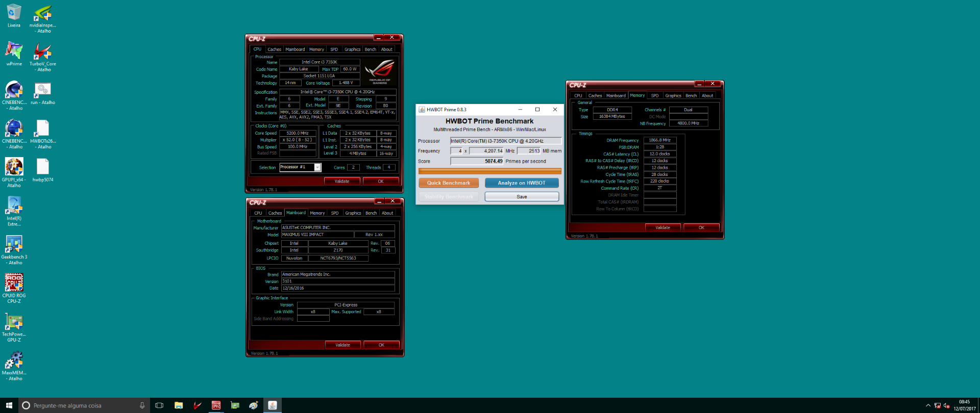Launch TechPowerUp GPU-Z desktop icon
Image resolution: width=980 pixels, height=413 pixels.
pos(14,327)
